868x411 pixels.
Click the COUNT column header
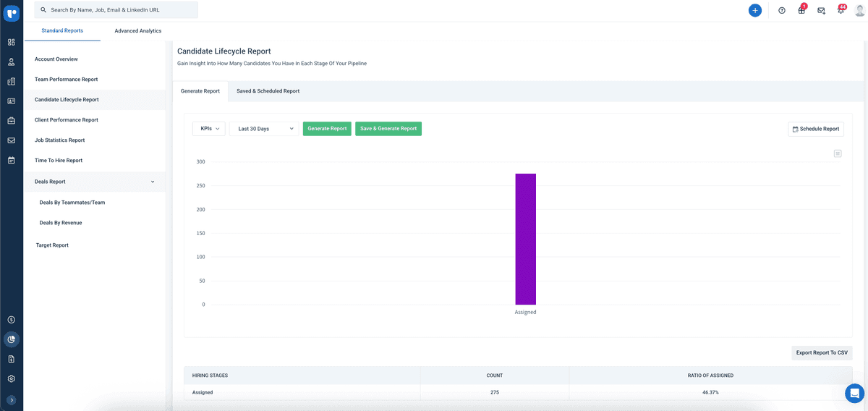(495, 376)
